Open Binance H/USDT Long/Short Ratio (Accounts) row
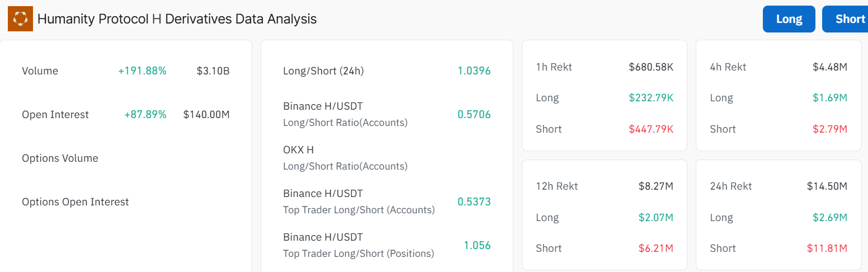This screenshot has height=272, width=868. pyautogui.click(x=387, y=114)
